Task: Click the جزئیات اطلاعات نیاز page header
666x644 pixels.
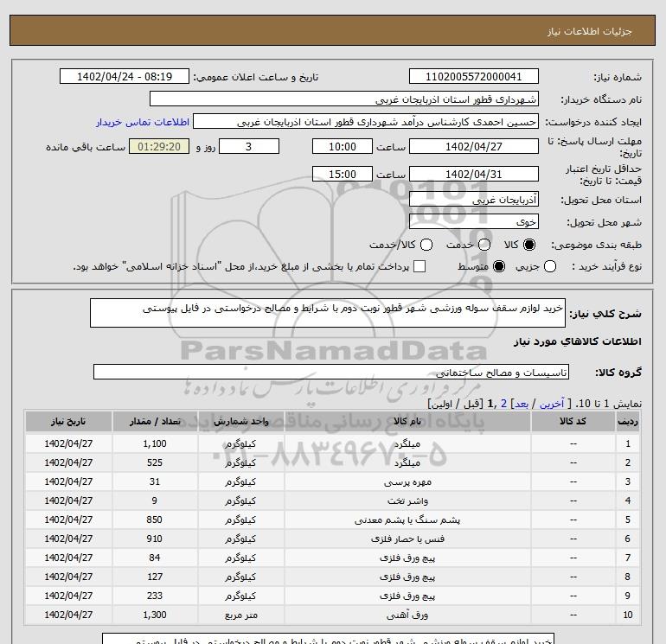Action: tap(590, 31)
